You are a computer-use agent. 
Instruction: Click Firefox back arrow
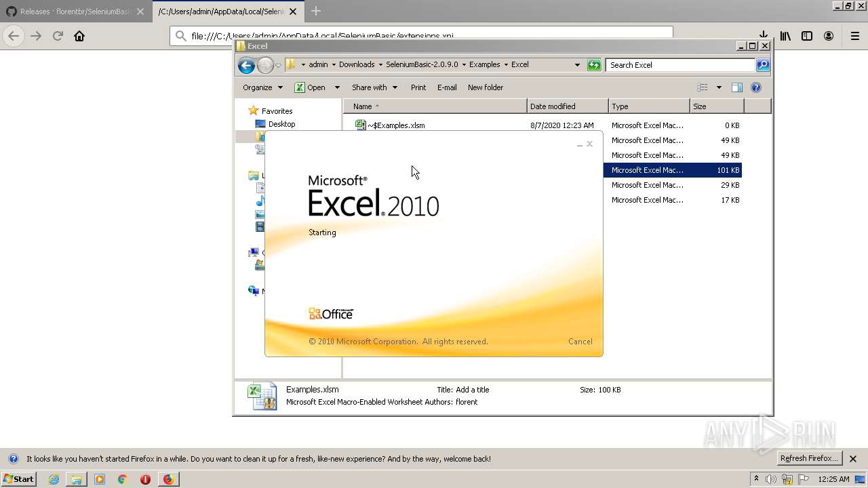click(x=14, y=37)
